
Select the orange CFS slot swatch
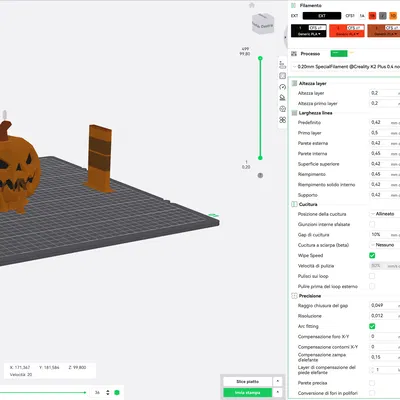(393, 16)
